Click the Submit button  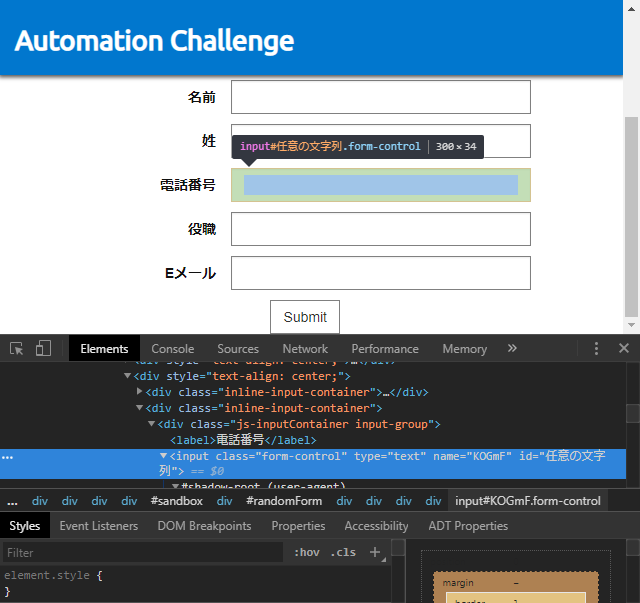coord(305,317)
